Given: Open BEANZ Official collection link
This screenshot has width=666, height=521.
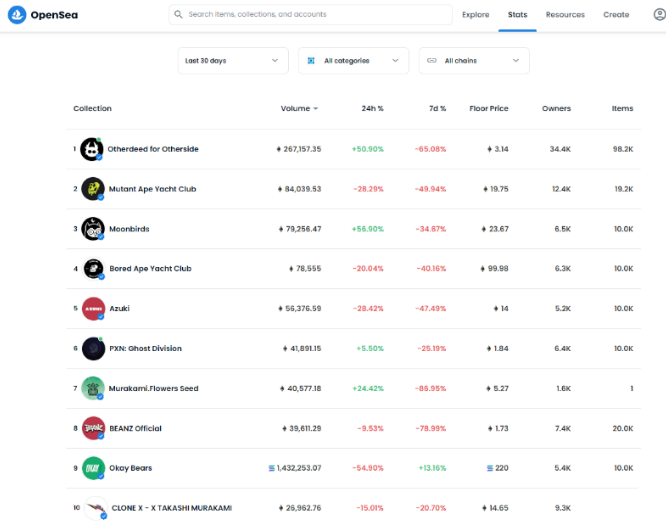Looking at the screenshot, I should pos(135,428).
